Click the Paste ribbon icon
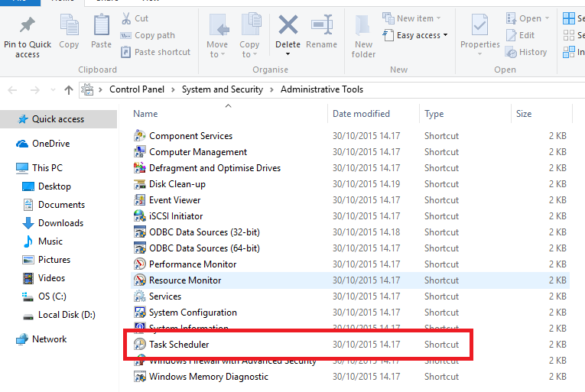 [101, 25]
